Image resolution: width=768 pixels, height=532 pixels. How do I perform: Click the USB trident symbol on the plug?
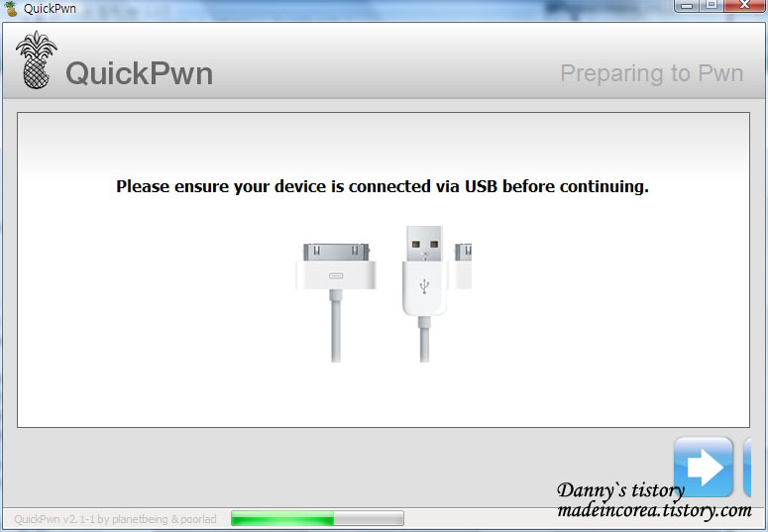click(x=425, y=286)
